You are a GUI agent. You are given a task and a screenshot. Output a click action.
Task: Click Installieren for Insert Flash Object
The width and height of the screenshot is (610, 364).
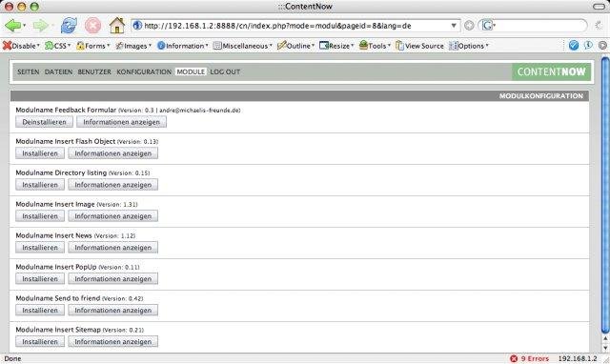click(x=40, y=153)
